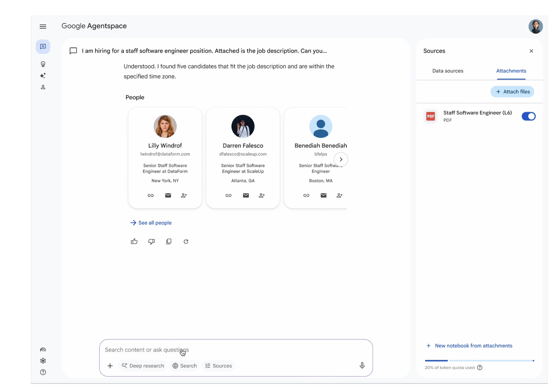Show next people cards with chevron arrow

pos(341,159)
